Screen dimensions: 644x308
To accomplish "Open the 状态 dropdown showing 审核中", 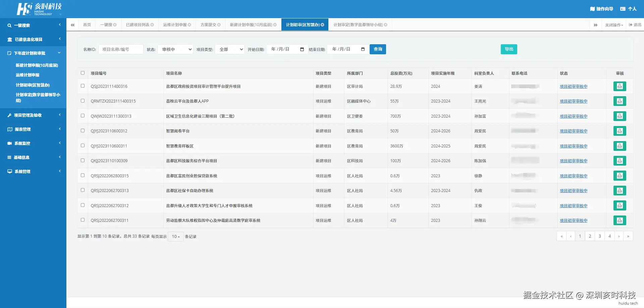I will pyautogui.click(x=175, y=49).
